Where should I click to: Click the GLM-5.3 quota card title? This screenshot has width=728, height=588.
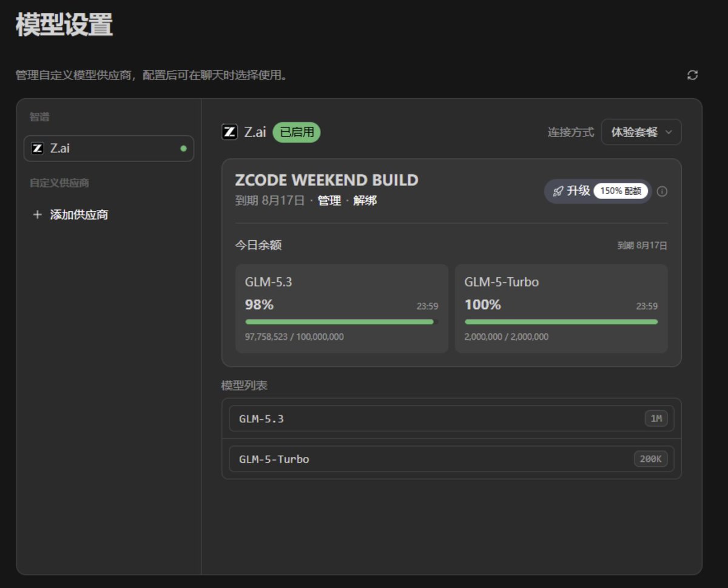[x=269, y=282]
